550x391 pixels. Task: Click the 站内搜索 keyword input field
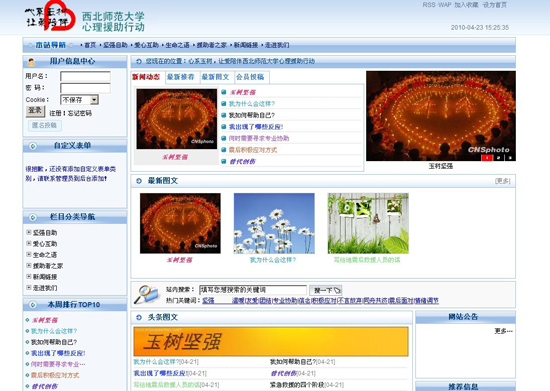click(x=253, y=290)
